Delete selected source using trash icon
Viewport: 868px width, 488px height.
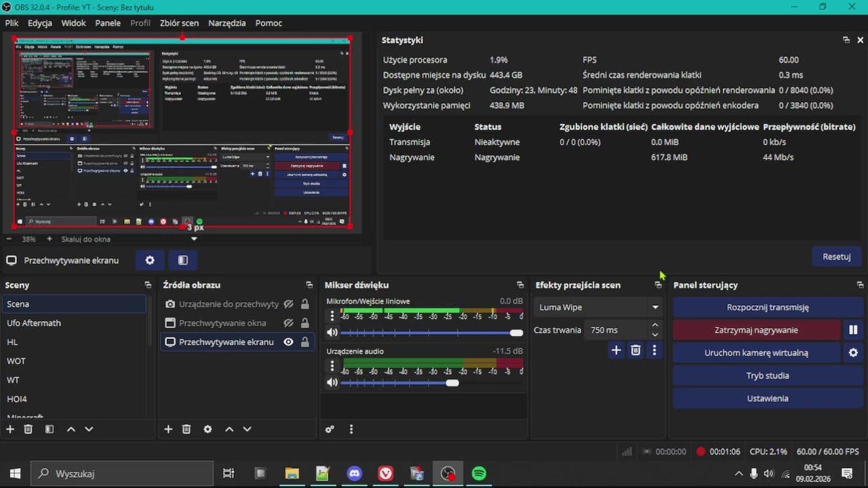(x=186, y=429)
